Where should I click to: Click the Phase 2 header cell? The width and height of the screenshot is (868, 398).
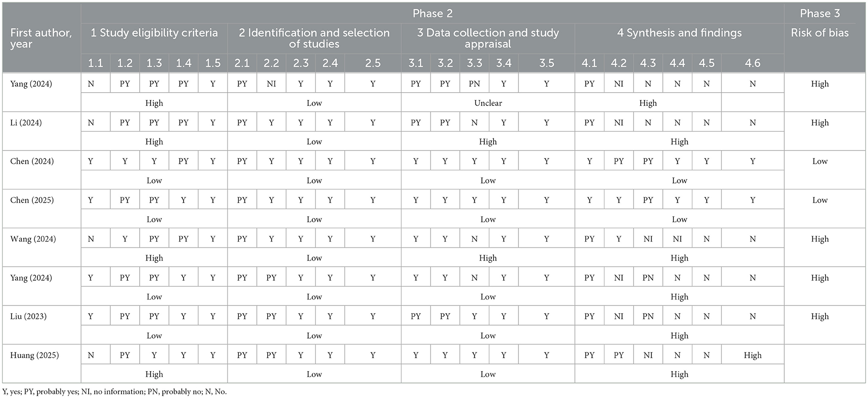click(432, 14)
